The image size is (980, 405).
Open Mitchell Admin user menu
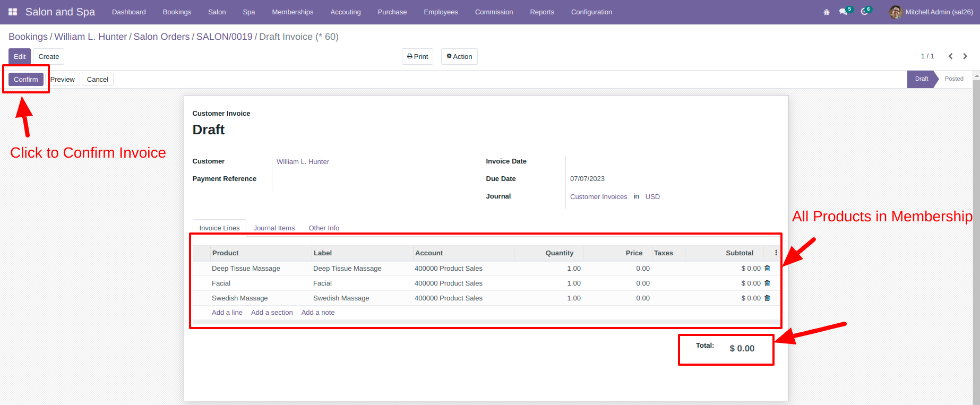[931, 12]
